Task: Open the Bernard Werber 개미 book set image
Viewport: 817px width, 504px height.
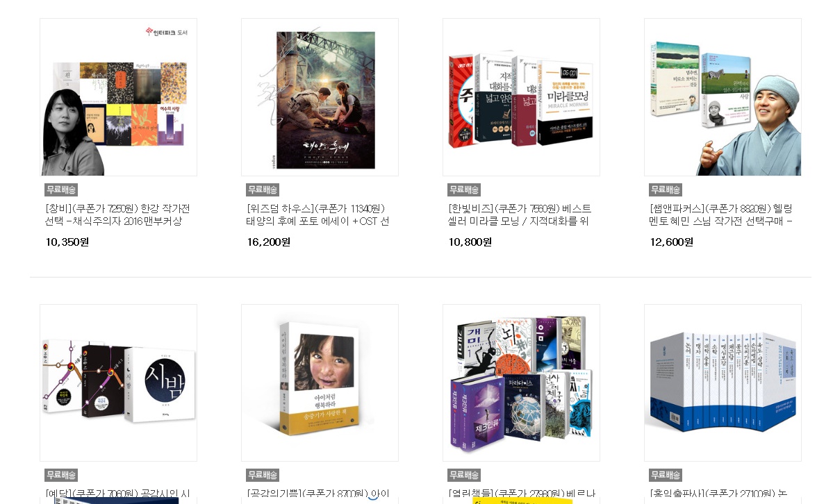Action: [x=521, y=383]
